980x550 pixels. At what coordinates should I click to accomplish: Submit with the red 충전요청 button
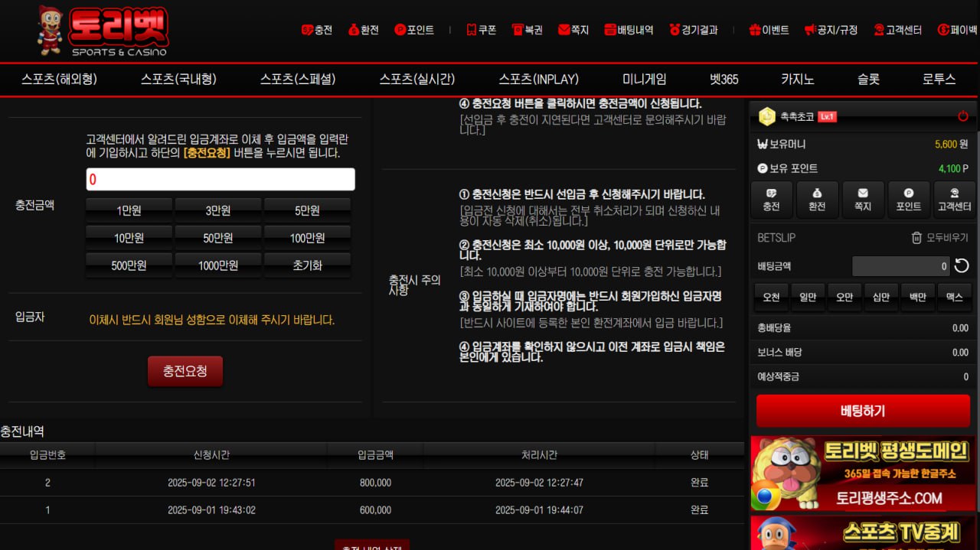coord(185,371)
